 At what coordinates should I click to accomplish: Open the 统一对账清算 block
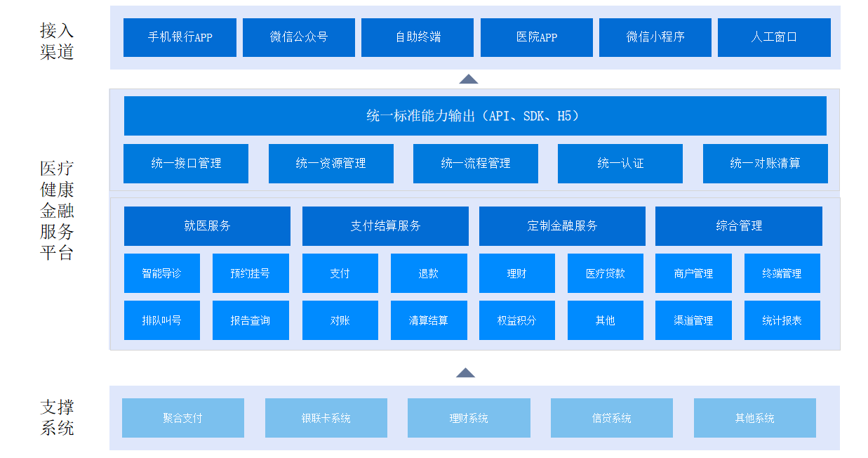[x=765, y=164]
